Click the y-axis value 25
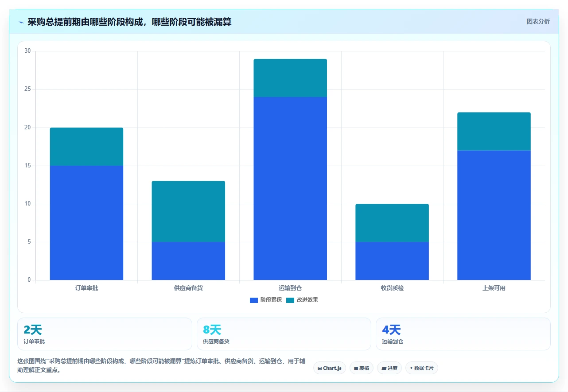 27,89
